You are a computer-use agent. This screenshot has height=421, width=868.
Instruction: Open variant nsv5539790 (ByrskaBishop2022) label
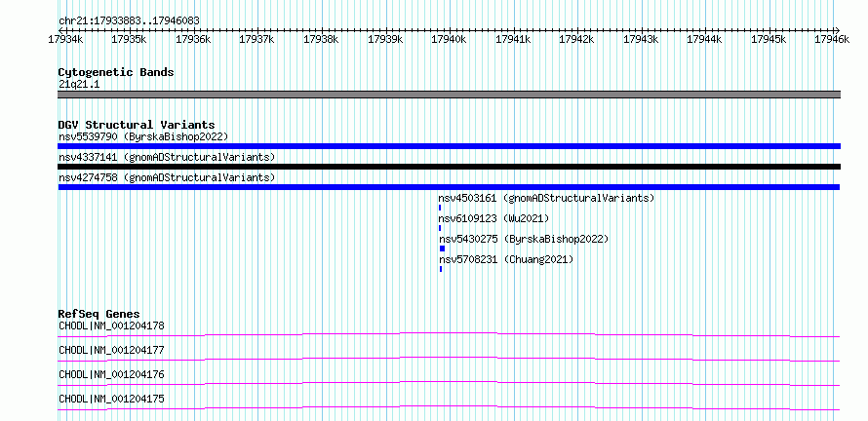[x=143, y=136]
